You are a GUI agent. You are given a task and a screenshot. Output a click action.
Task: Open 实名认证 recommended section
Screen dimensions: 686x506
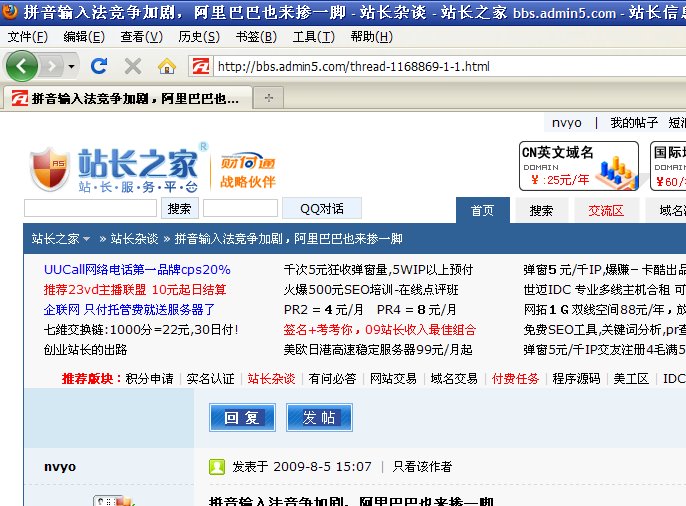pos(210,378)
